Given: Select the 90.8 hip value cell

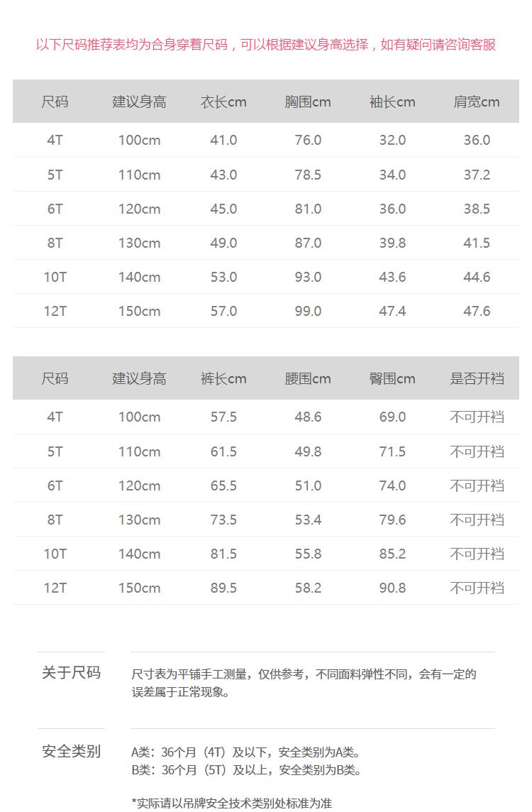Looking at the screenshot, I should coord(392,588).
